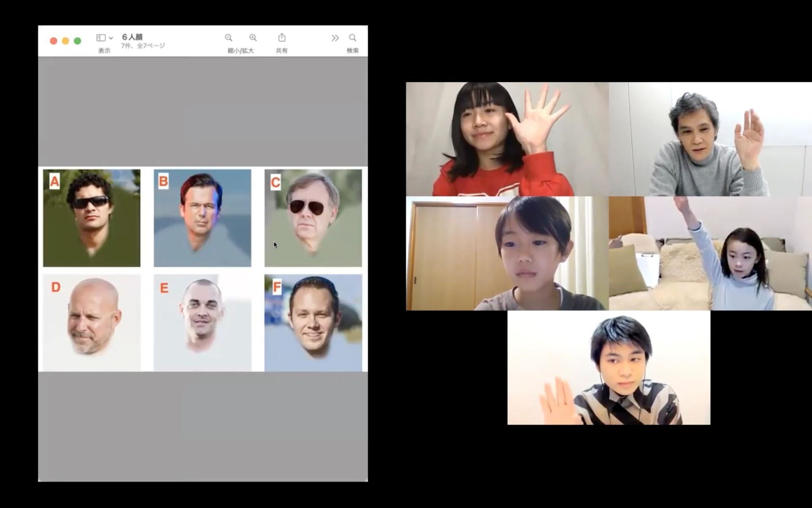This screenshot has height=508, width=812.
Task: Open Search (検索) in the Preview toolbar
Action: click(352, 38)
